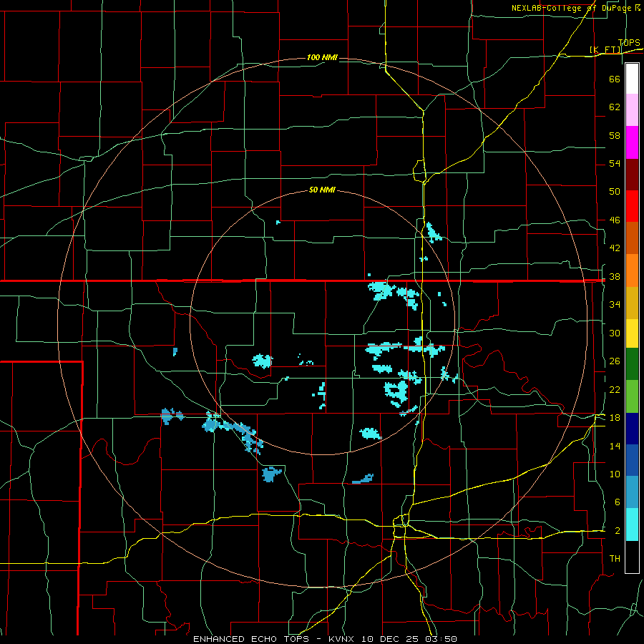Click the "100 NMI" range ring label
The width and height of the screenshot is (644, 644).
(x=322, y=57)
